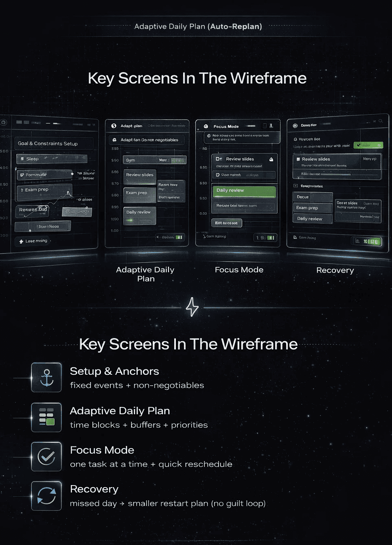Image resolution: width=392 pixels, height=545 pixels.
Task: Click the Exam prep button in Recovery panel
Action: [313, 208]
